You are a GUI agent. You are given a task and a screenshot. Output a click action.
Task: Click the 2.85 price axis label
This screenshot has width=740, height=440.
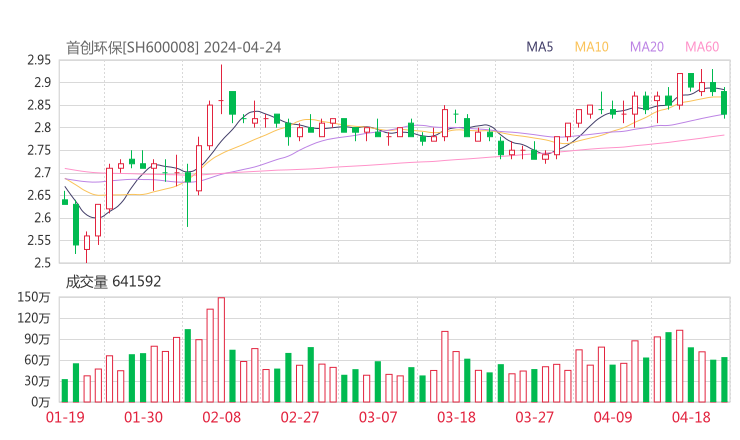(39, 105)
